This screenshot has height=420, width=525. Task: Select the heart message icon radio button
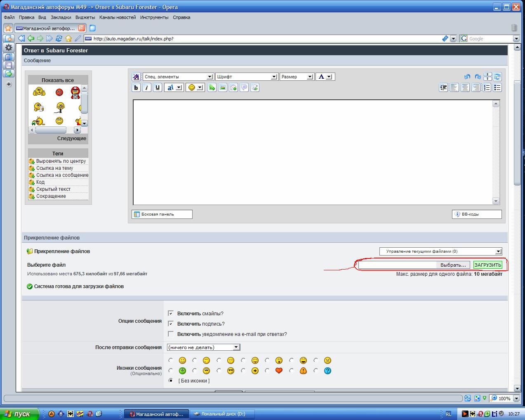[267, 371]
